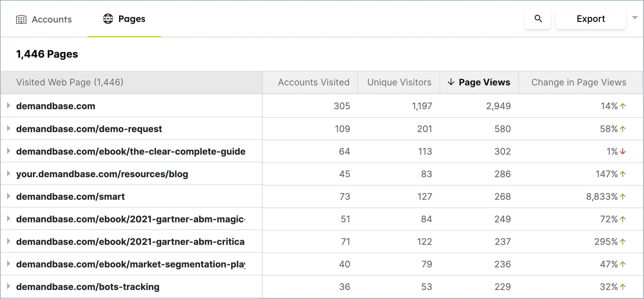The width and height of the screenshot is (644, 299).
Task: Click the up arrow next to 32%
Action: click(x=623, y=287)
